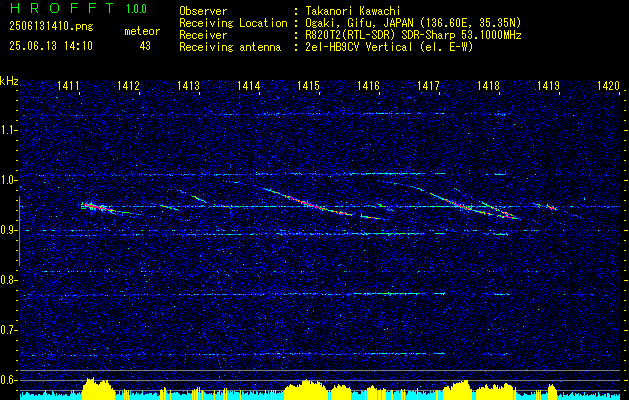Viewport: 629px width, 400px height.
Task: Click the meteor label
Action: pyautogui.click(x=142, y=31)
